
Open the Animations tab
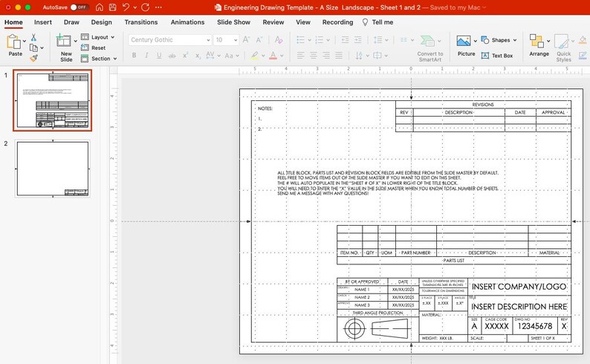[x=187, y=22]
